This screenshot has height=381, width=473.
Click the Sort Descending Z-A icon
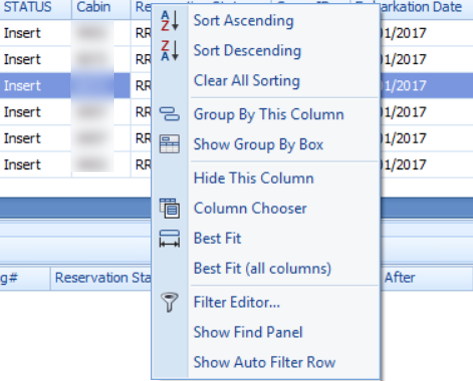point(170,51)
